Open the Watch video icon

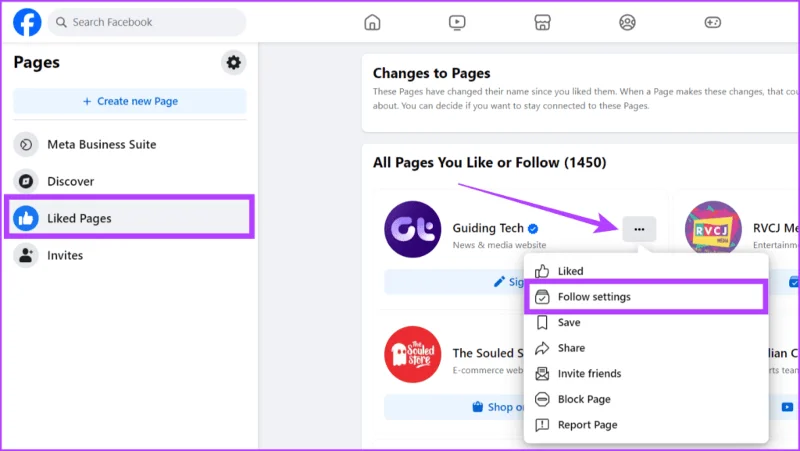pyautogui.click(x=457, y=22)
